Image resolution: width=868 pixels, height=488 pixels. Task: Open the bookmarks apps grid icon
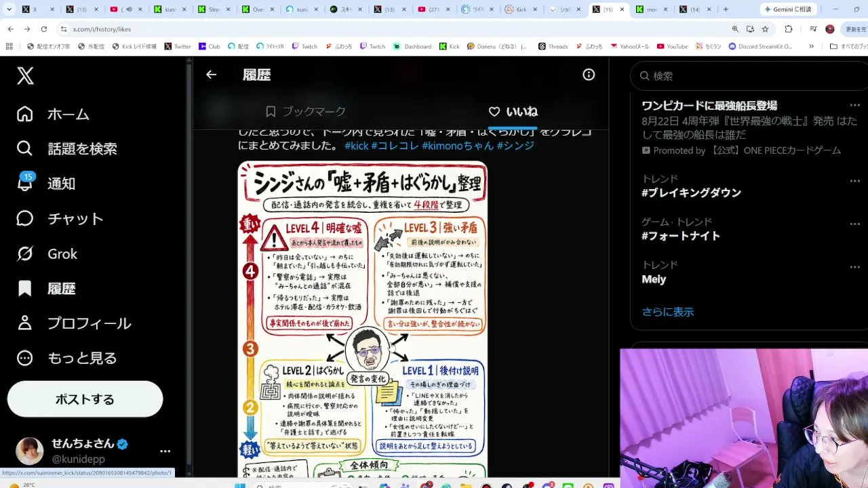(9, 47)
